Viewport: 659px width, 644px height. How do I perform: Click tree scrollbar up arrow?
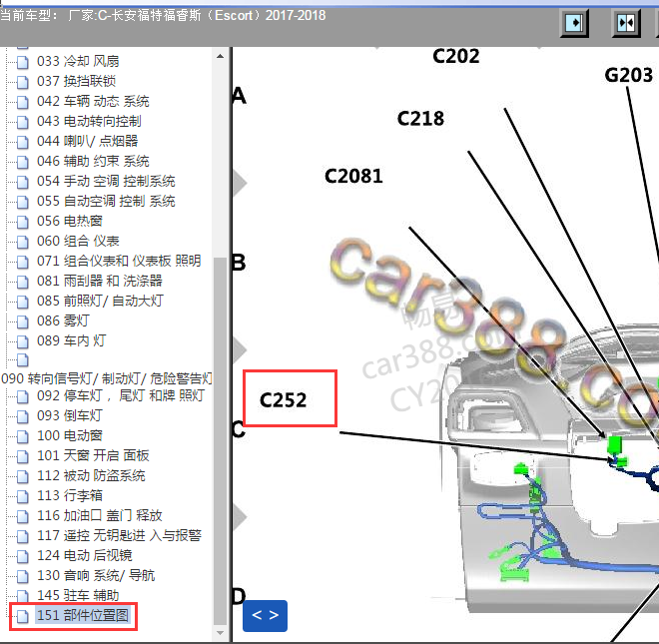[220, 56]
